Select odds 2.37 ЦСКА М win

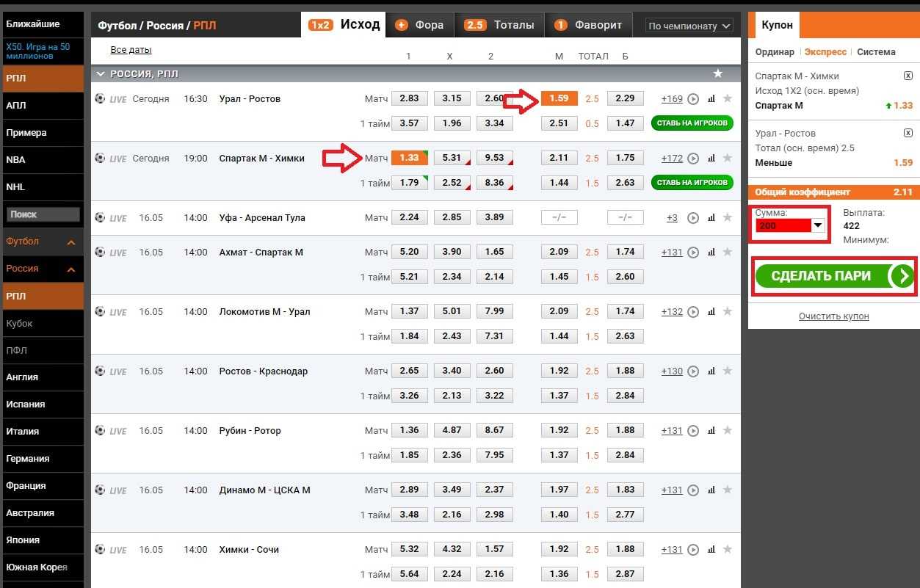coord(495,490)
